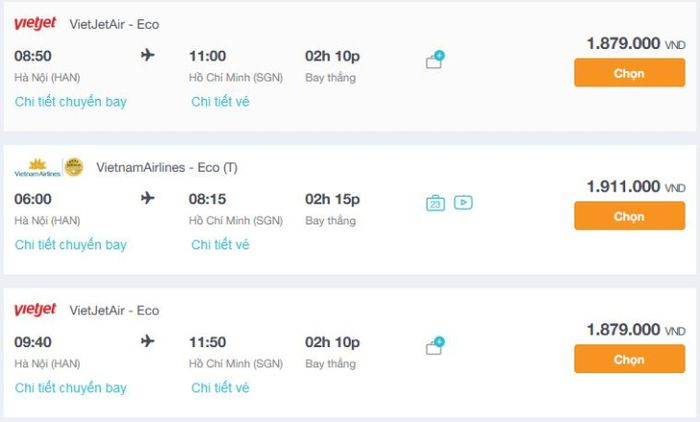Select the 08:50 VietJetAir flight with Chọn
The image size is (700, 422).
point(629,73)
